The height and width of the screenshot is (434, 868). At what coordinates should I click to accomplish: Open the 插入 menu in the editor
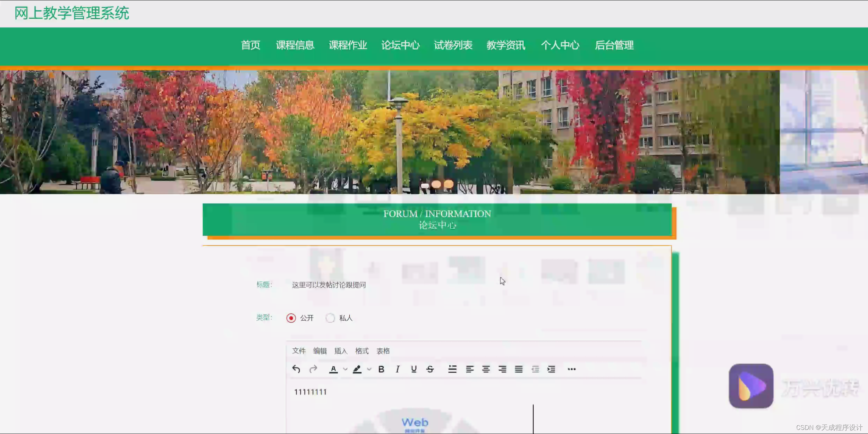tap(340, 351)
